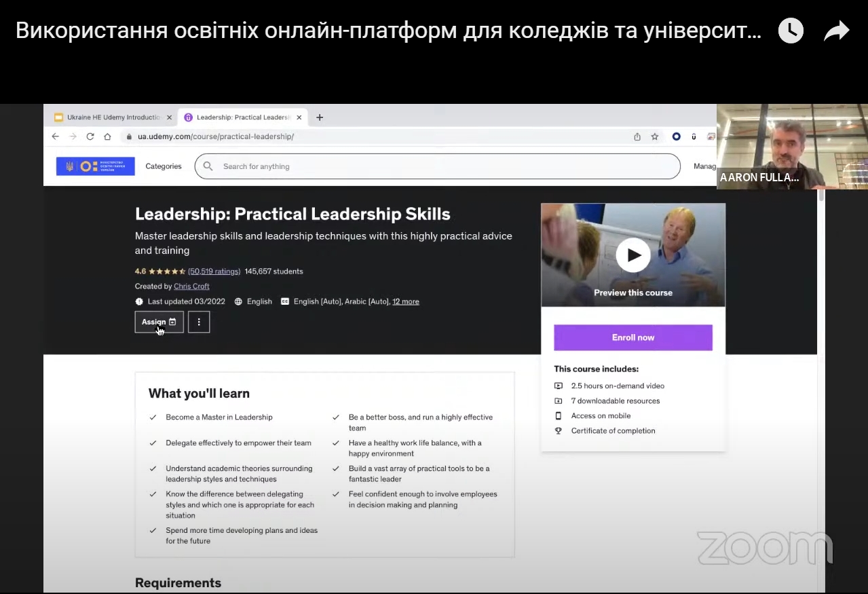The height and width of the screenshot is (594, 868).
Task: Click the browser forward arrow
Action: pyautogui.click(x=73, y=136)
